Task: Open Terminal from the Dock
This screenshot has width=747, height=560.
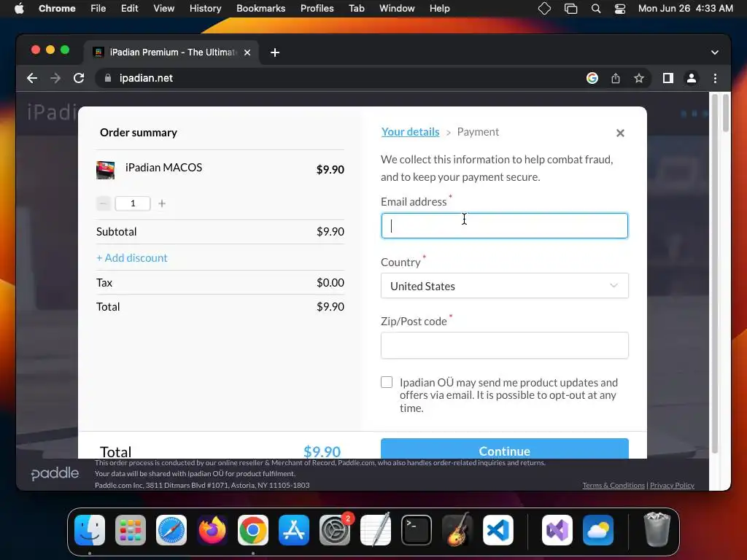Action: [x=417, y=530]
